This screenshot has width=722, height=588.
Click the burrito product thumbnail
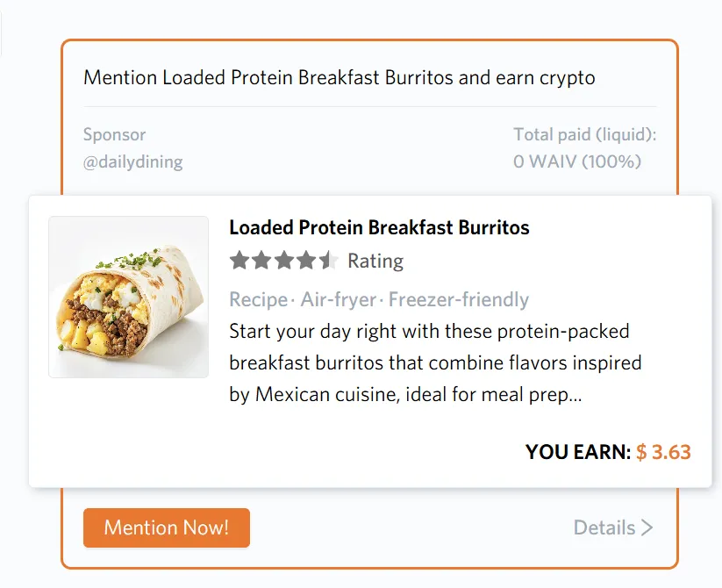[128, 297]
